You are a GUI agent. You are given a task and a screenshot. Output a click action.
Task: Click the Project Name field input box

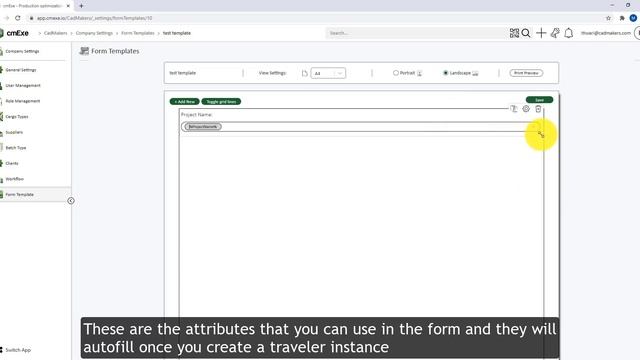pyautogui.click(x=360, y=127)
